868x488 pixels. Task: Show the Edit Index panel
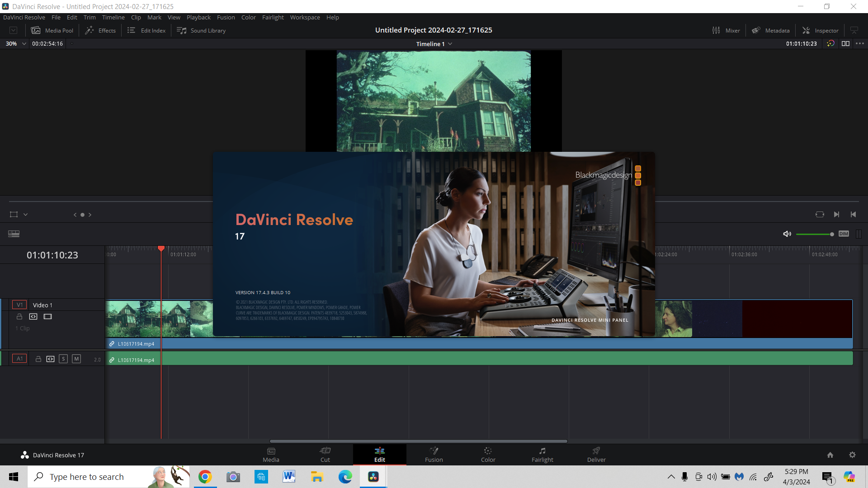146,30
